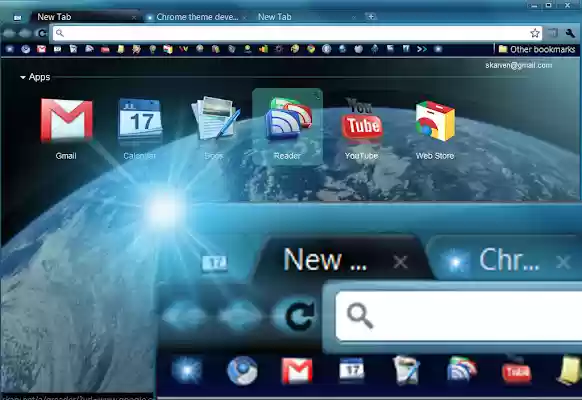Go back with the back arrow
This screenshot has height=400, width=582.
click(x=9, y=33)
